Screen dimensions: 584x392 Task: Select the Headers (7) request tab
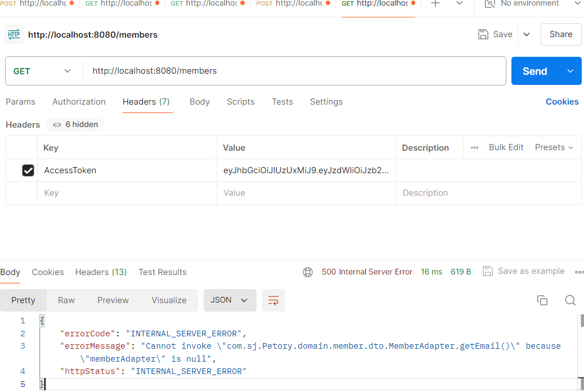tap(146, 102)
